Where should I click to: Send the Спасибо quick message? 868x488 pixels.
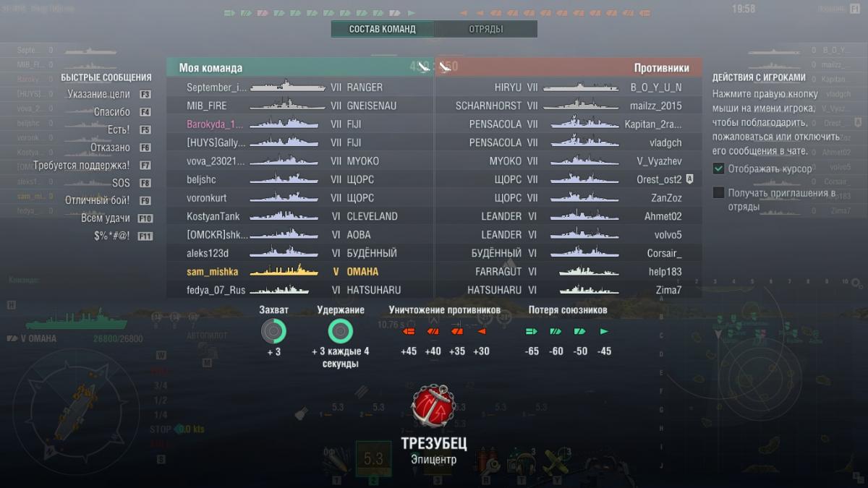click(112, 112)
